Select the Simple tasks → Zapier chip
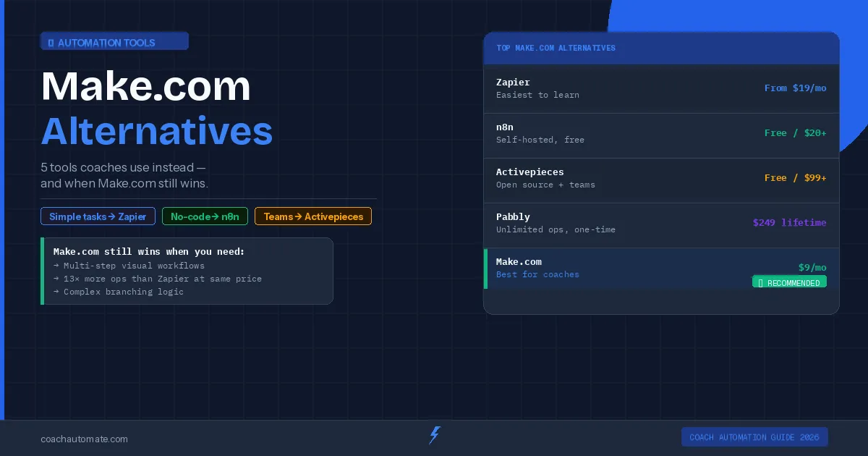This screenshot has height=456, width=868. [98, 216]
